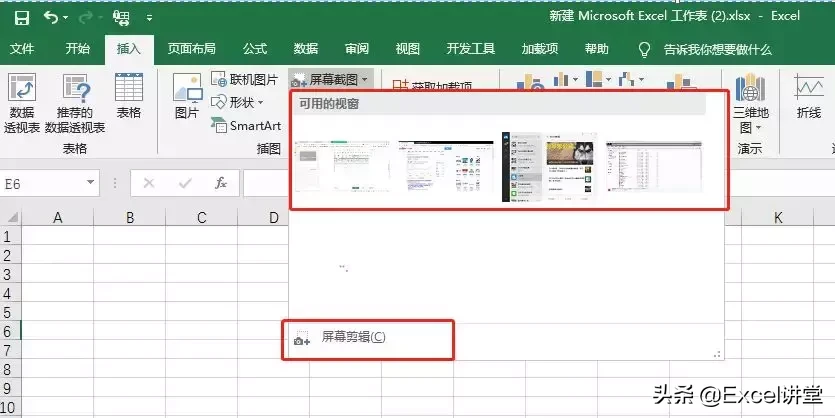This screenshot has width=835, height=418.
Task: Select column C header
Action: [201, 217]
